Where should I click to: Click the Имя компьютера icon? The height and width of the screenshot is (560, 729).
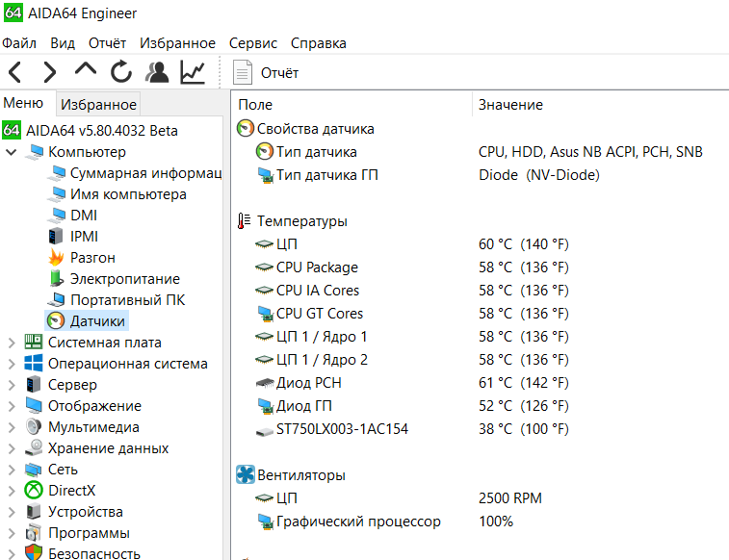tap(56, 194)
